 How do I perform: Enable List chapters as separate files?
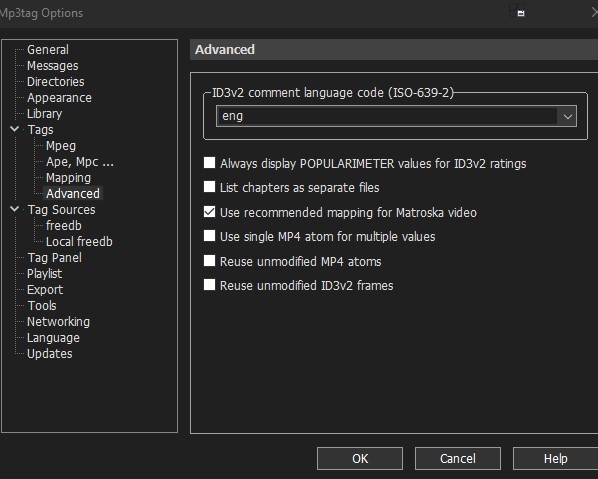click(209, 187)
